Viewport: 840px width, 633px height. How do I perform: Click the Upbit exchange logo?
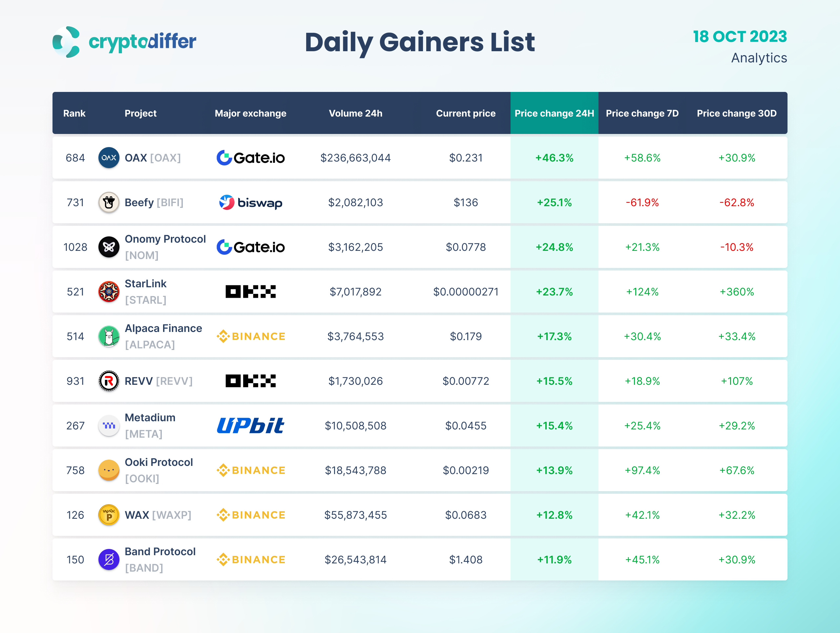click(x=251, y=426)
